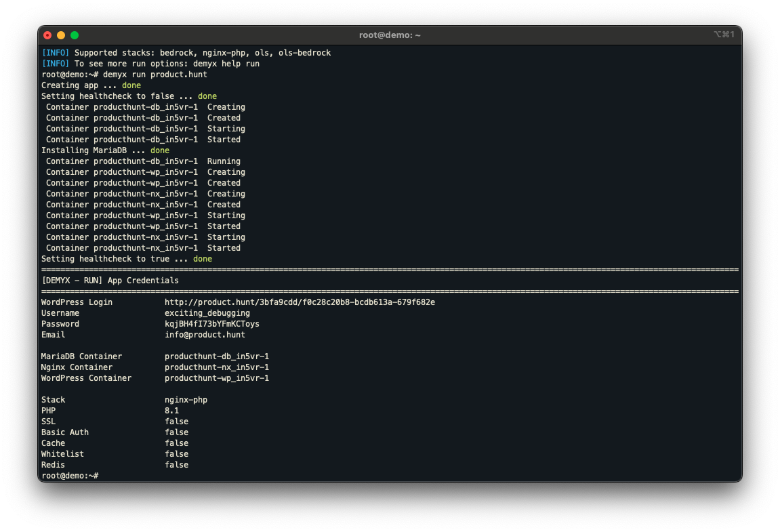The height and width of the screenshot is (532, 780).
Task: Minimize the terminal with yellow button
Action: [x=61, y=35]
